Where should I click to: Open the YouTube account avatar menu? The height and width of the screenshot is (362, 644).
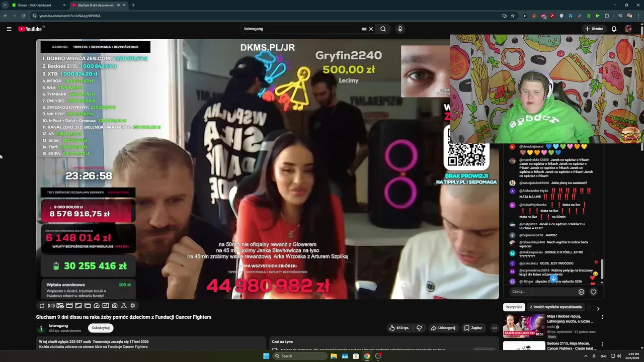pos(628,29)
